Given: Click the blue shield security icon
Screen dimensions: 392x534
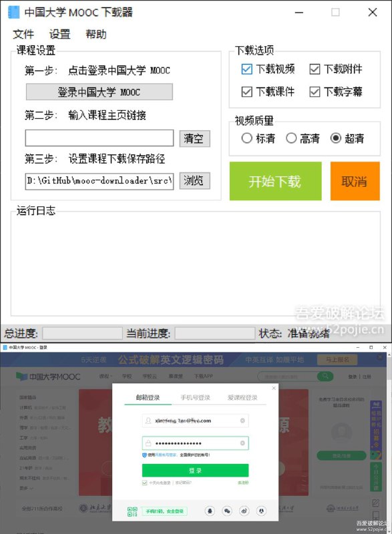Looking at the screenshot, I should pyautogui.click(x=144, y=455).
